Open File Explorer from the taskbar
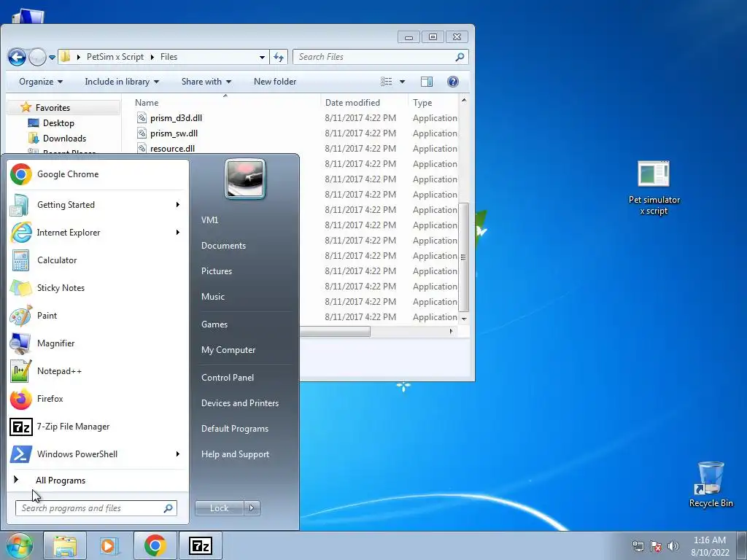This screenshot has height=560, width=747. point(65,545)
